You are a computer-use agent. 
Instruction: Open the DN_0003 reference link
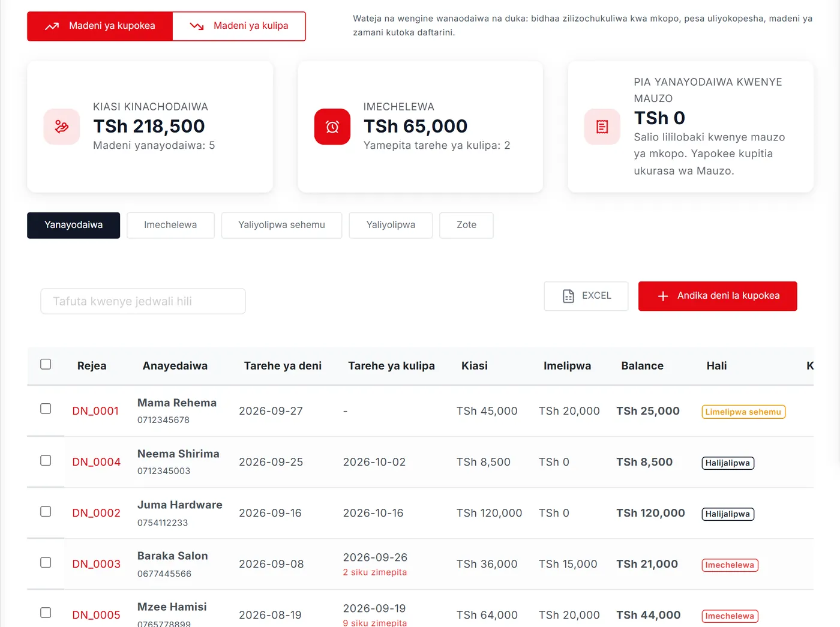point(97,564)
